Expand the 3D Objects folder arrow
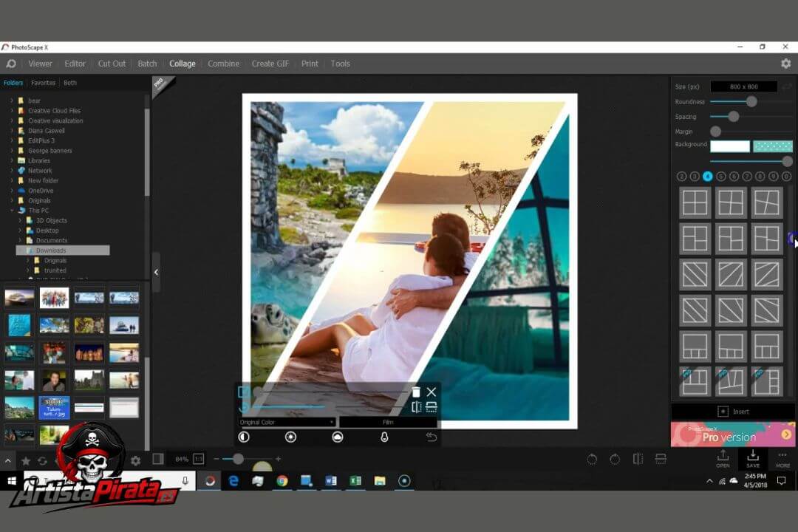798x532 pixels. pyautogui.click(x=20, y=220)
